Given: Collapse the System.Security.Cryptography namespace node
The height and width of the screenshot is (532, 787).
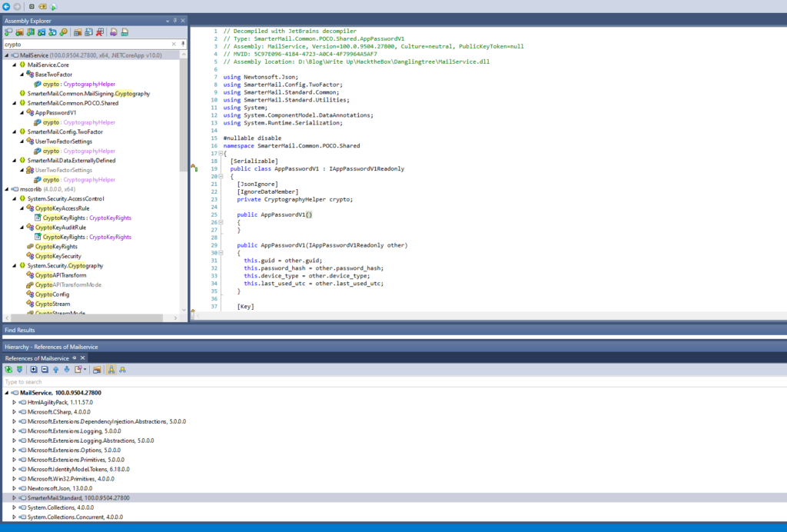Looking at the screenshot, I should (x=14, y=265).
